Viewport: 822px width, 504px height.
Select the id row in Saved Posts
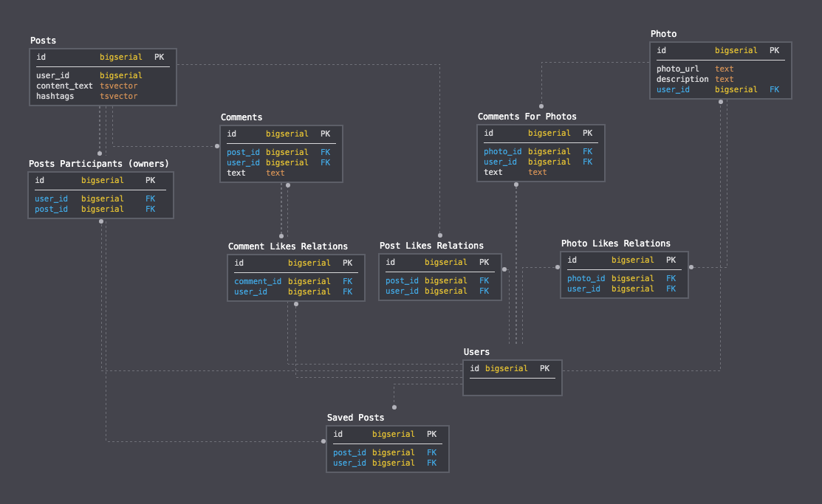point(338,434)
